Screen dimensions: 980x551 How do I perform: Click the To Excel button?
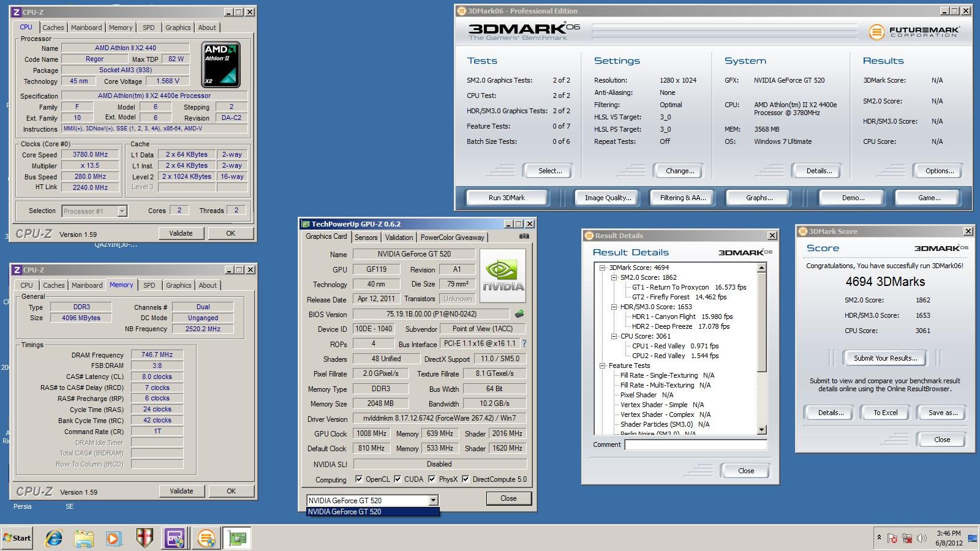[886, 413]
